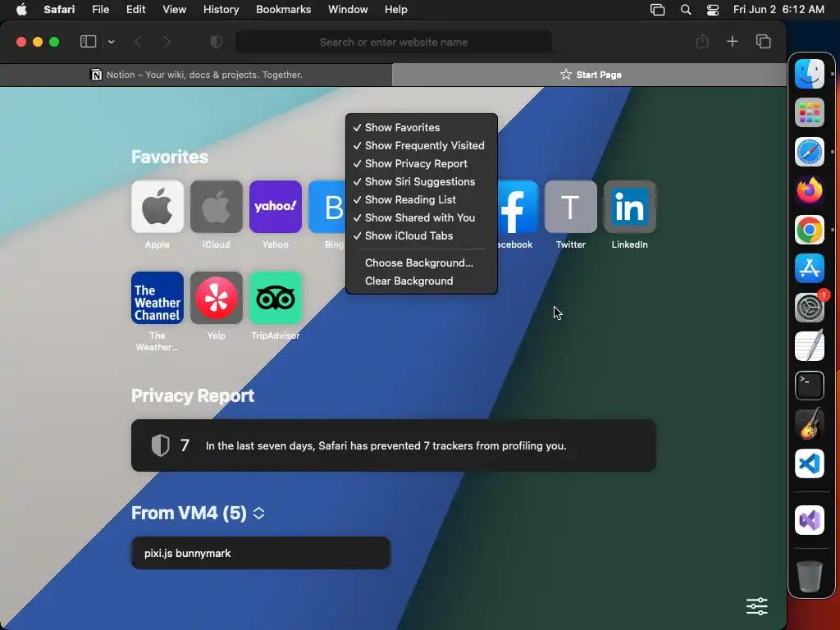840x630 pixels.
Task: Uncheck Show Frequently Visited
Action: point(421,146)
